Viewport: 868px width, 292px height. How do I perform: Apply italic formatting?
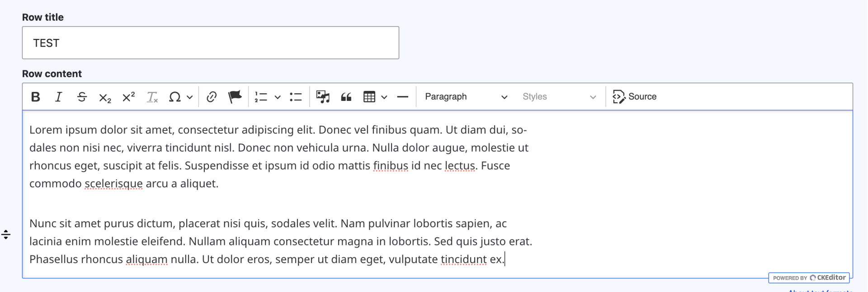(58, 97)
